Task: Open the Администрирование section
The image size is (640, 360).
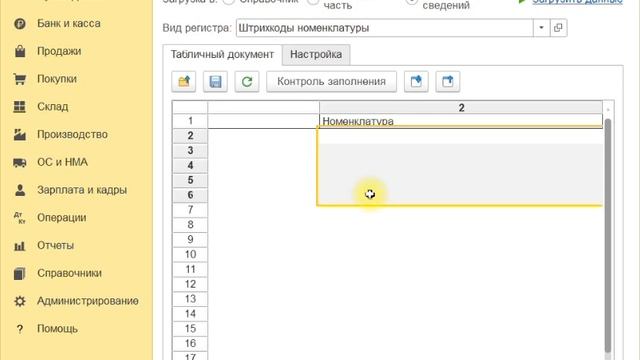Action: pyautogui.click(x=87, y=301)
